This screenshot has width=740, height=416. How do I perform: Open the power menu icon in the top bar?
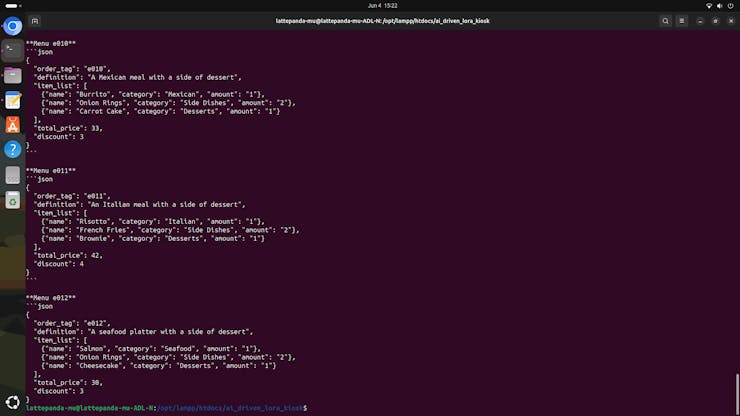(x=731, y=6)
